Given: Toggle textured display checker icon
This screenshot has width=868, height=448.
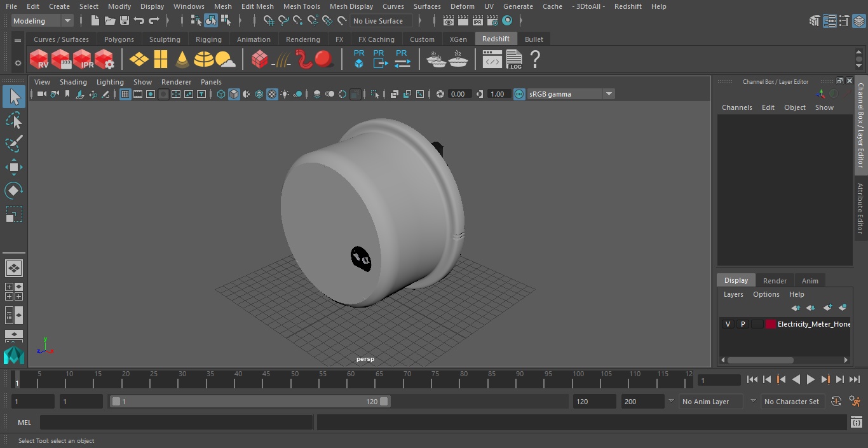Looking at the screenshot, I should pos(272,94).
